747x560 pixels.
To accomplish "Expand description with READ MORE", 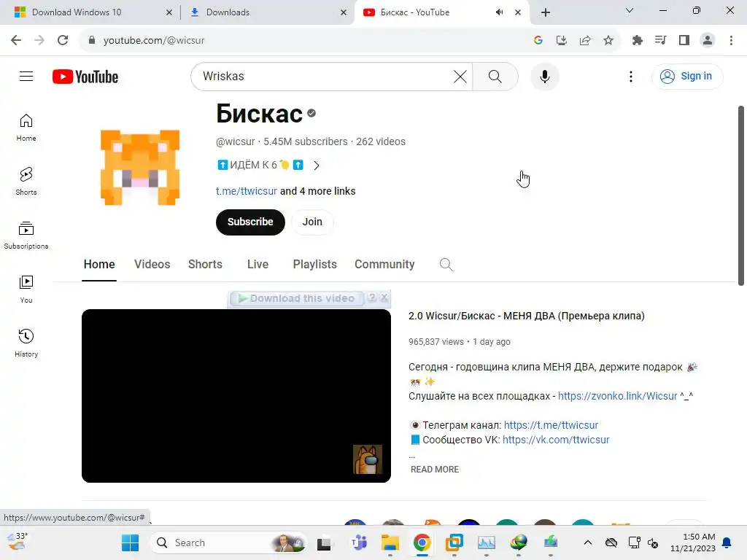I will point(435,470).
